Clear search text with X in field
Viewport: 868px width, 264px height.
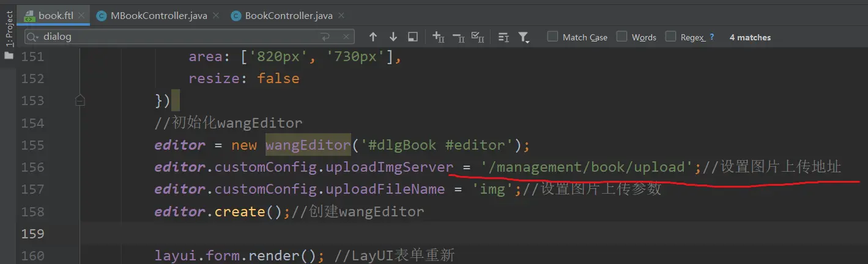click(346, 37)
